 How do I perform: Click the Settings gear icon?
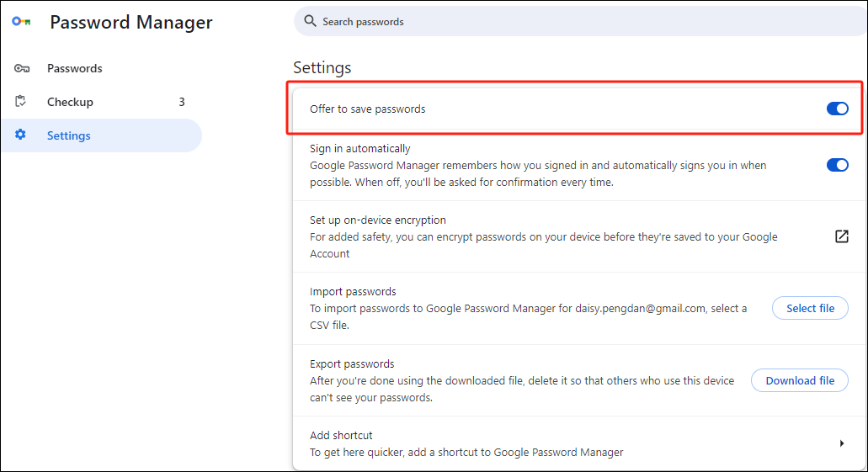(x=21, y=135)
